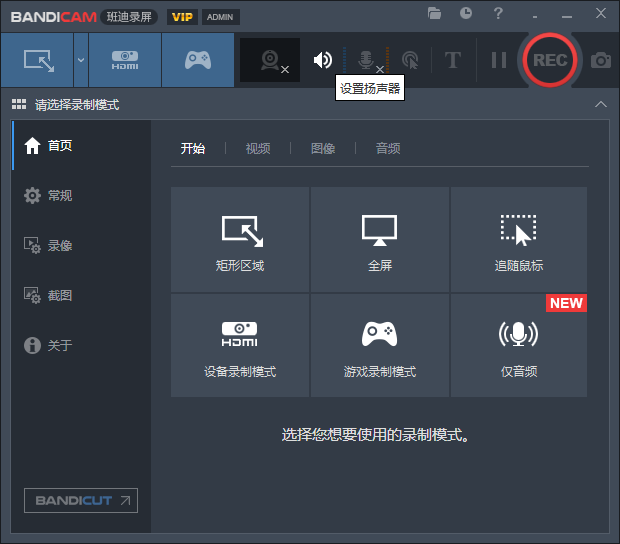Open speaker settings via the speaker icon
Screen dimensions: 620x544
coord(323,60)
